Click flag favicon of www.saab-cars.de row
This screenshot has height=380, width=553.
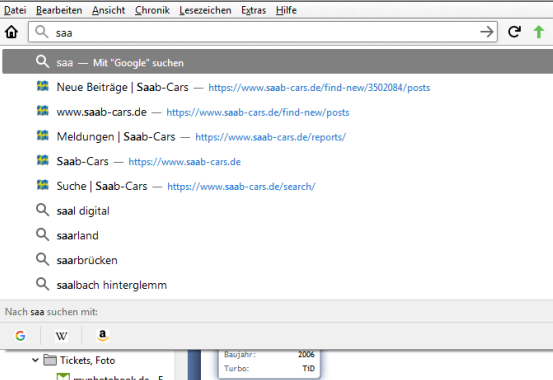pyautogui.click(x=43, y=111)
